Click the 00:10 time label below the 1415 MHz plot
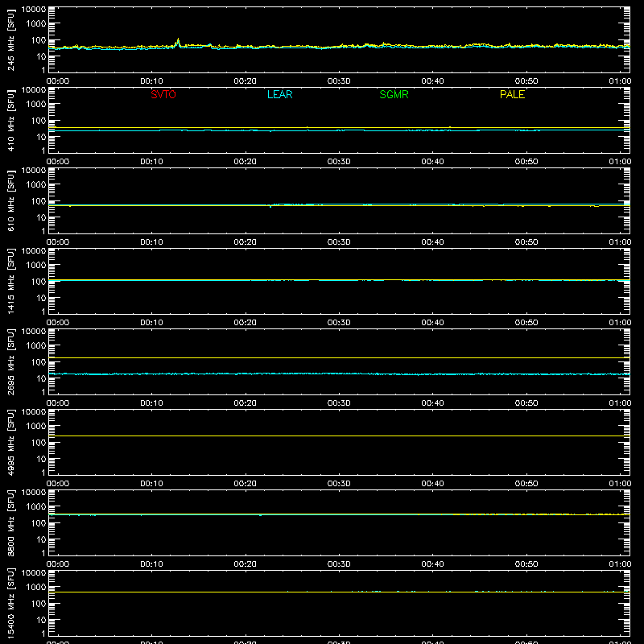Viewport: 644px width, 644px height. [151, 323]
